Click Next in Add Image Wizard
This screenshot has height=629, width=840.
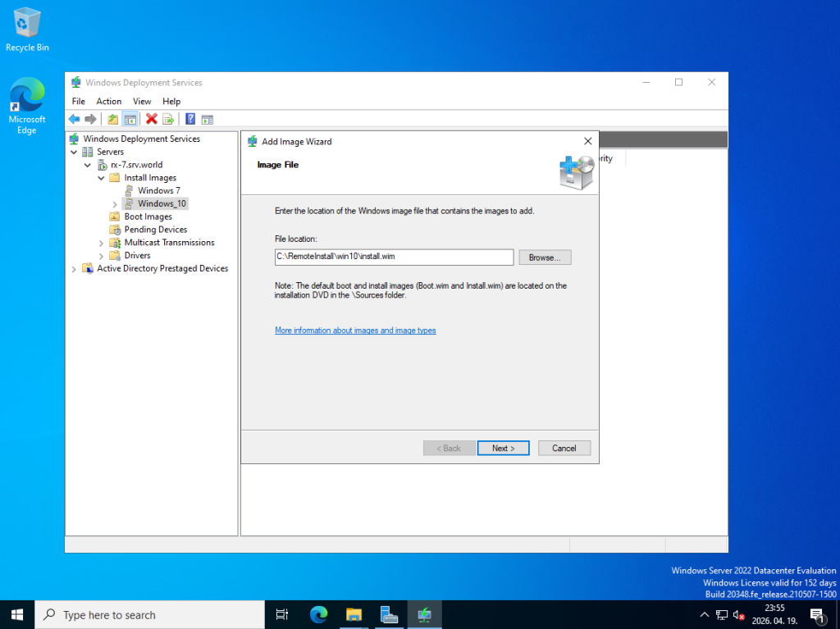point(503,448)
